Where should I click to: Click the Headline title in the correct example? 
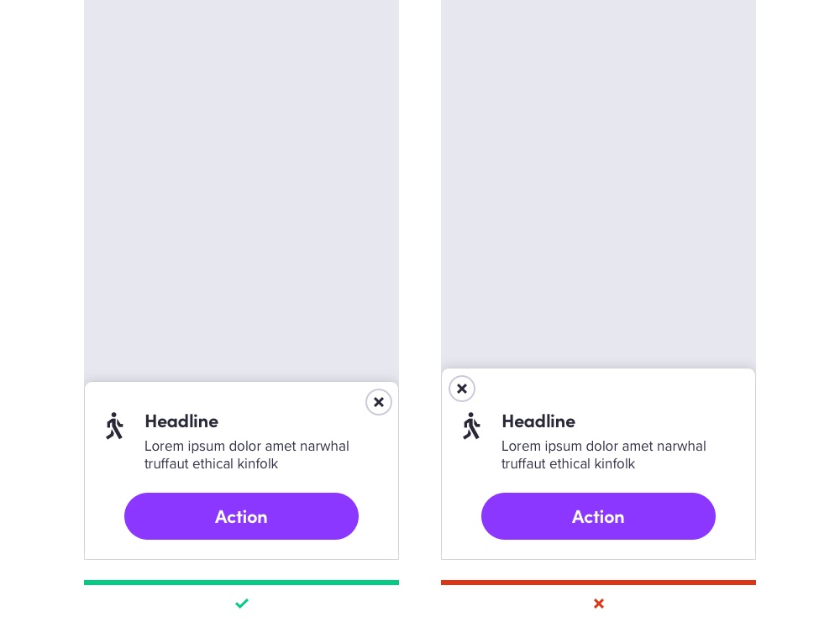(x=181, y=421)
